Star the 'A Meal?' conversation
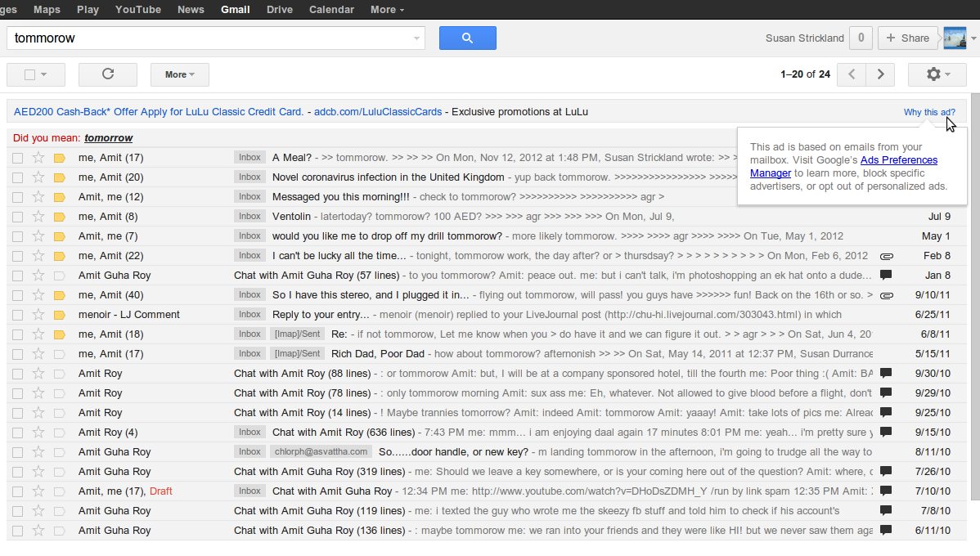The width and height of the screenshot is (980, 556). pyautogui.click(x=38, y=158)
